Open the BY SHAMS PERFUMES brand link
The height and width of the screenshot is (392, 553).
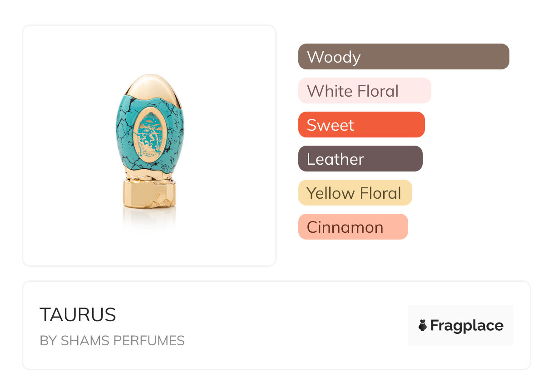(x=112, y=341)
